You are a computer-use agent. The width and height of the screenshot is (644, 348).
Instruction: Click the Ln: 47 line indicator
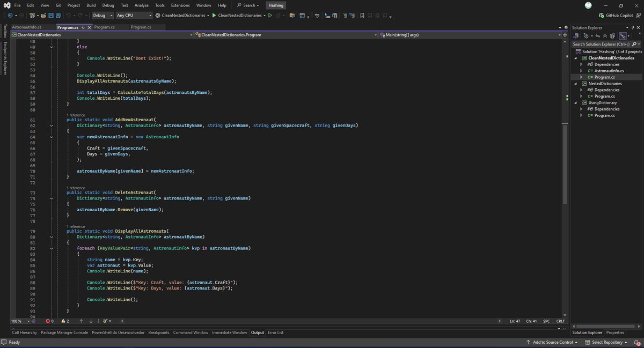point(516,321)
